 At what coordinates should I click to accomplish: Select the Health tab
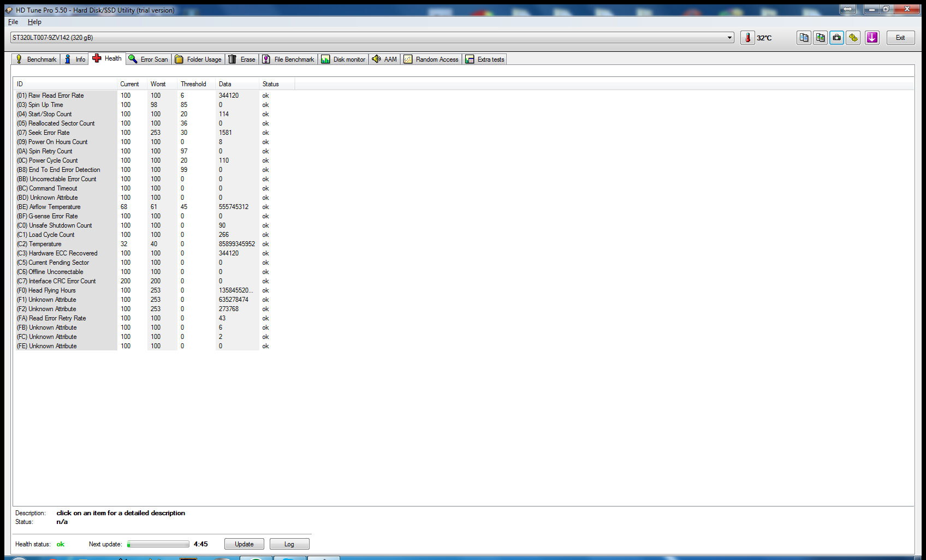tap(107, 58)
